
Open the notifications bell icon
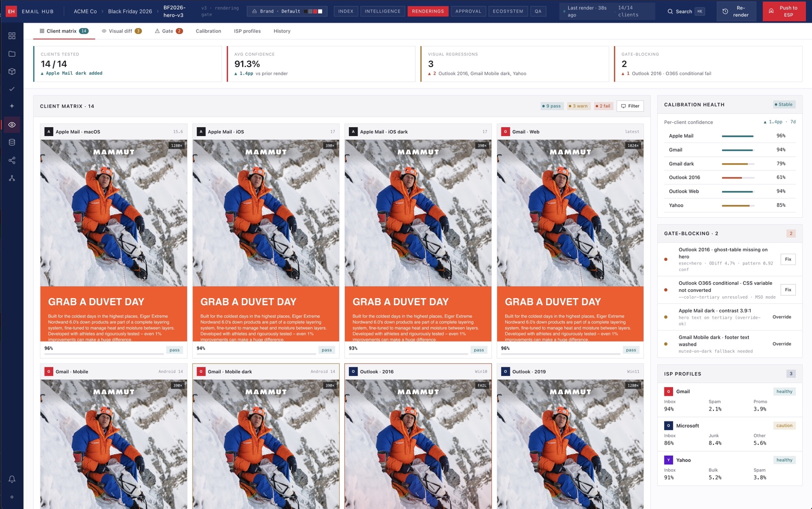pos(12,479)
